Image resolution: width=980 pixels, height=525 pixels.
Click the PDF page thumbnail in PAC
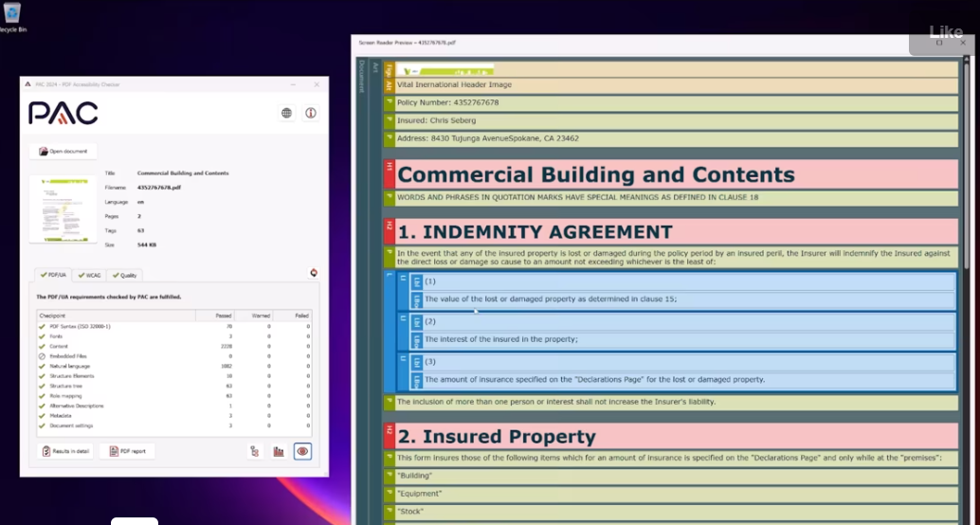pos(63,208)
